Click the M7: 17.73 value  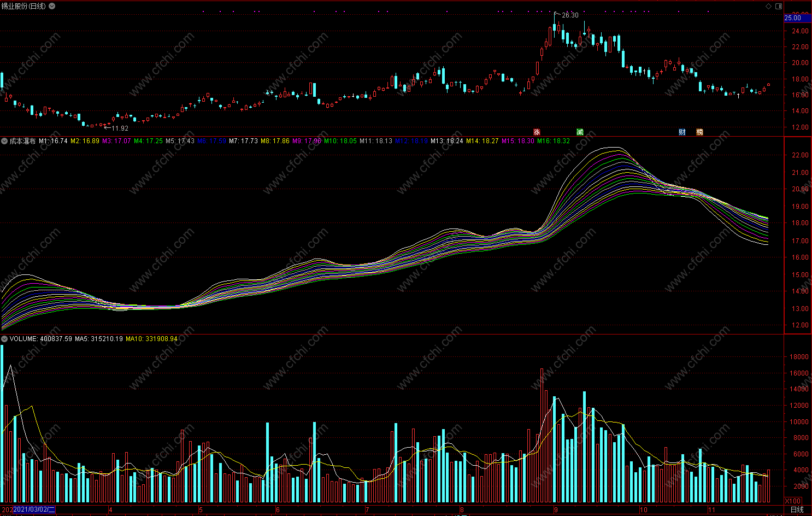point(243,141)
